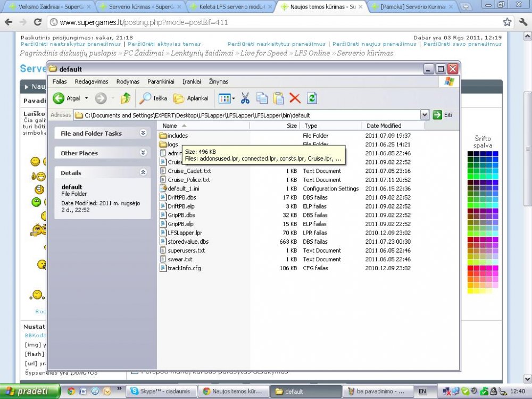Click the Up folder toolbar icon
The height and width of the screenshot is (399, 532).
126,98
